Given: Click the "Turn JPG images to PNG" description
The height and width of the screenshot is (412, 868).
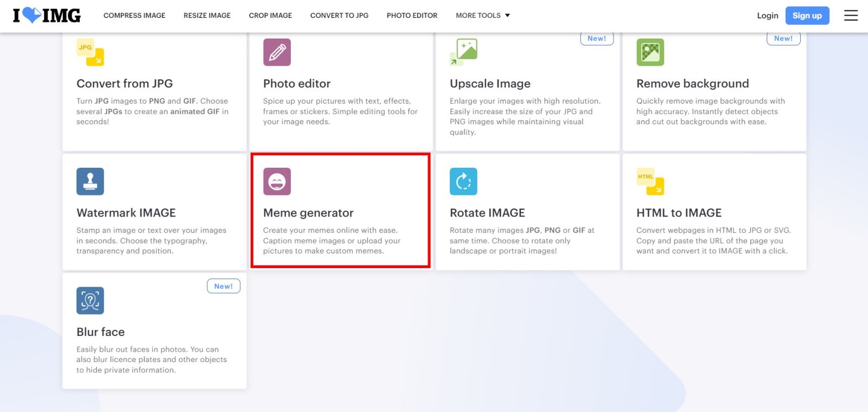Looking at the screenshot, I should (x=152, y=111).
